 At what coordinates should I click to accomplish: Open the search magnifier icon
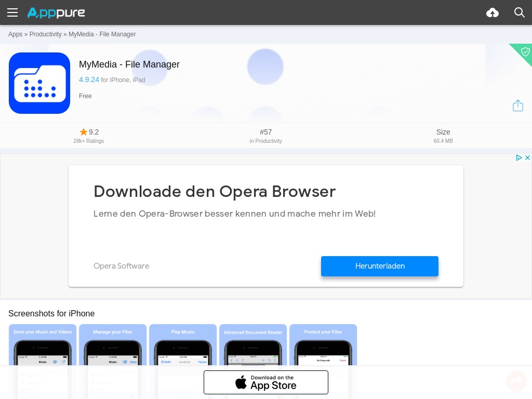tap(519, 12)
